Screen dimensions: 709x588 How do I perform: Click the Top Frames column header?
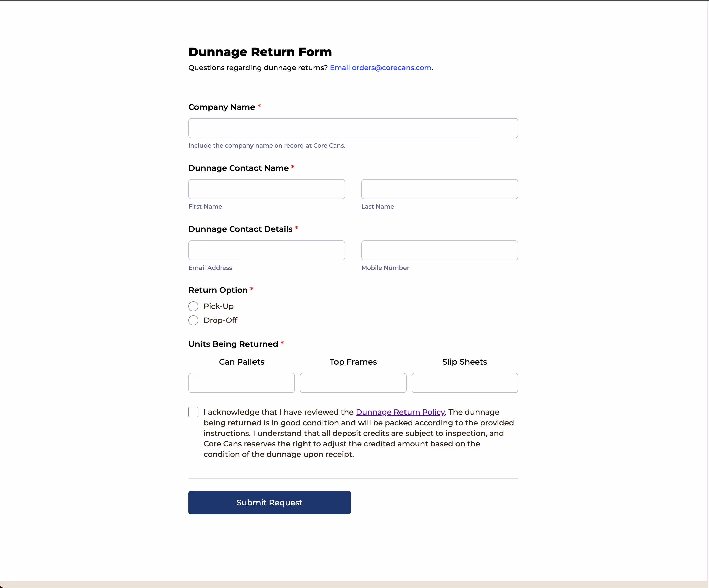coord(353,362)
